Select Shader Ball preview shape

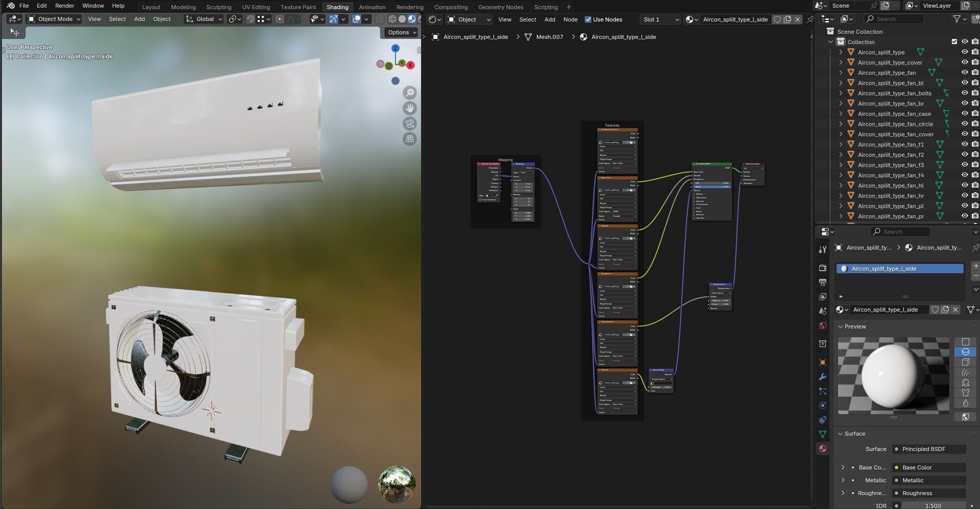click(965, 382)
